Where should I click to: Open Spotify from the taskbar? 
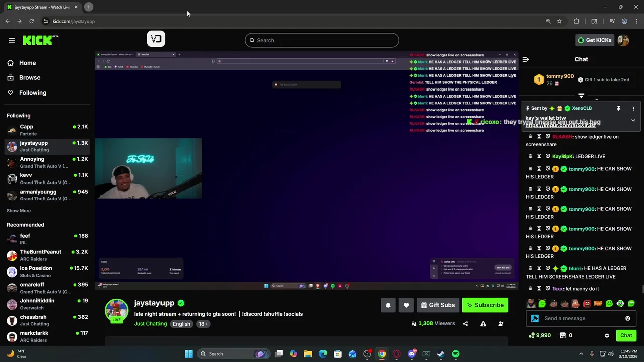pyautogui.click(x=455, y=354)
